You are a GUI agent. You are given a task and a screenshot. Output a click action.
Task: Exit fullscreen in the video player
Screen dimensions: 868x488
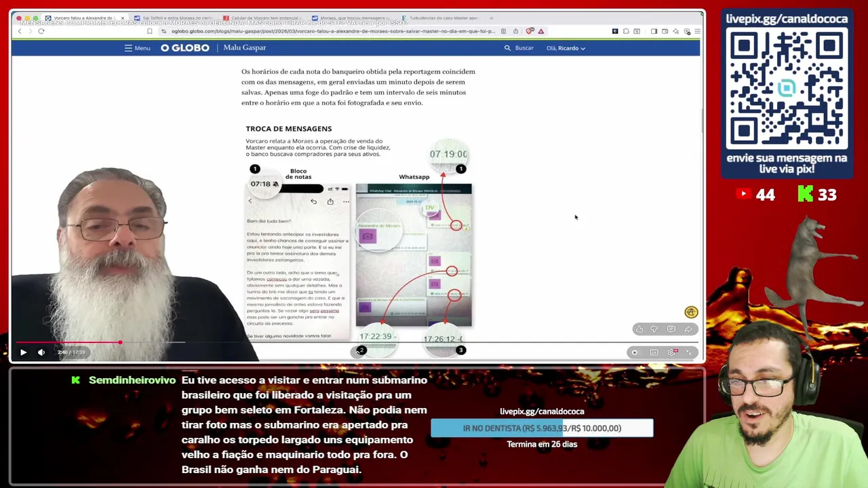(x=689, y=352)
